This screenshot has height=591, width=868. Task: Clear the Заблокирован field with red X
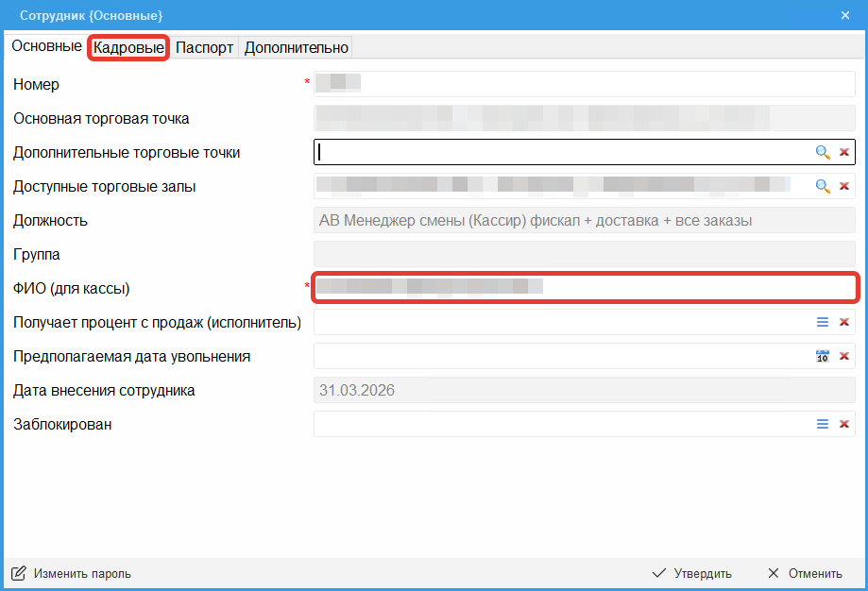(844, 424)
